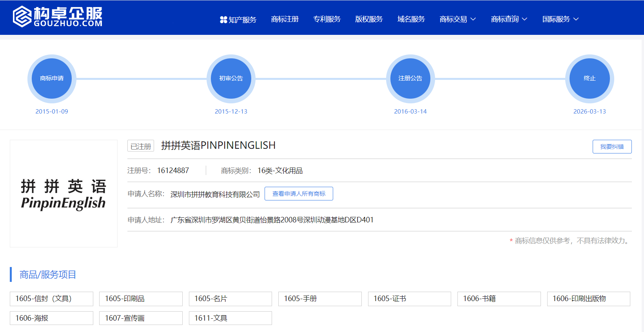
Task: Open the 知产服务 menu item
Action: [242, 20]
